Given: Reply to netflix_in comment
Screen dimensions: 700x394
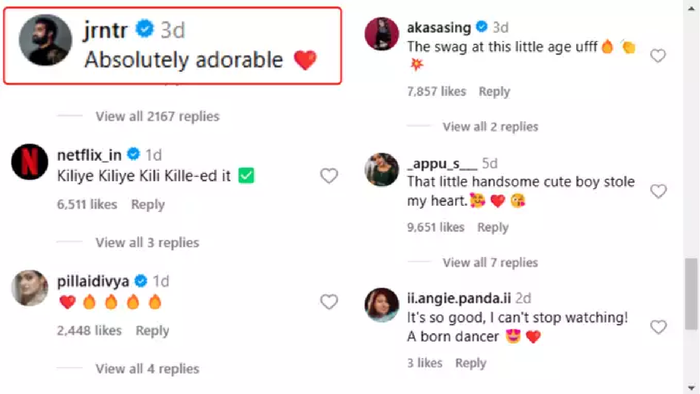Looking at the screenshot, I should (x=148, y=204).
